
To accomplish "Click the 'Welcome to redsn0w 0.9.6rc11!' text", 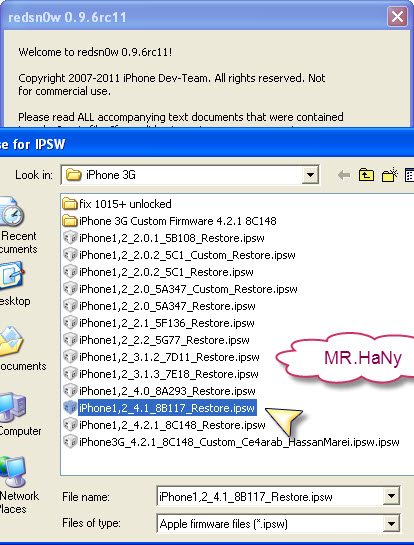I will 95,52.
